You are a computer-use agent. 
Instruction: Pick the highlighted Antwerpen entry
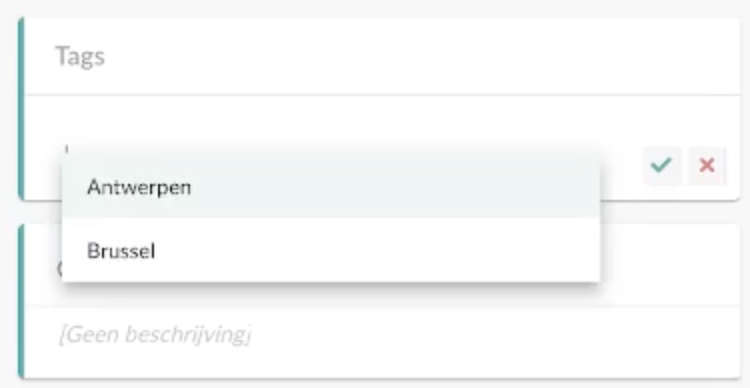coord(139,187)
